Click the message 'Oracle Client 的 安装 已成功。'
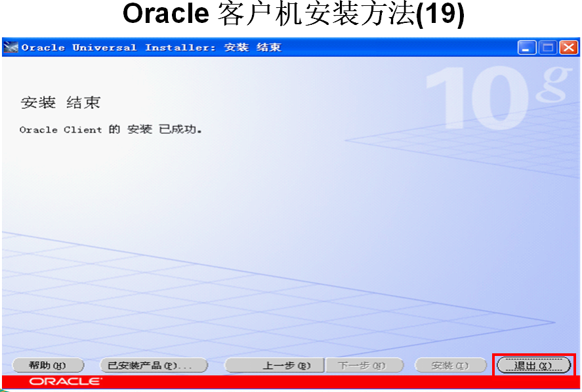 111,129
